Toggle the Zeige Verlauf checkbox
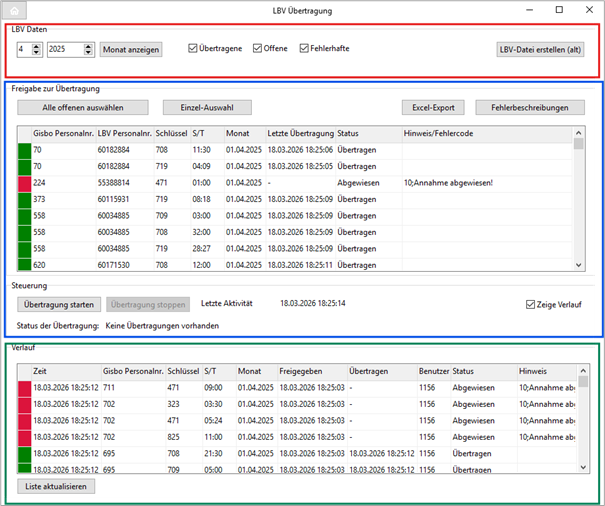Image resolution: width=605 pixels, height=506 pixels. tap(530, 305)
